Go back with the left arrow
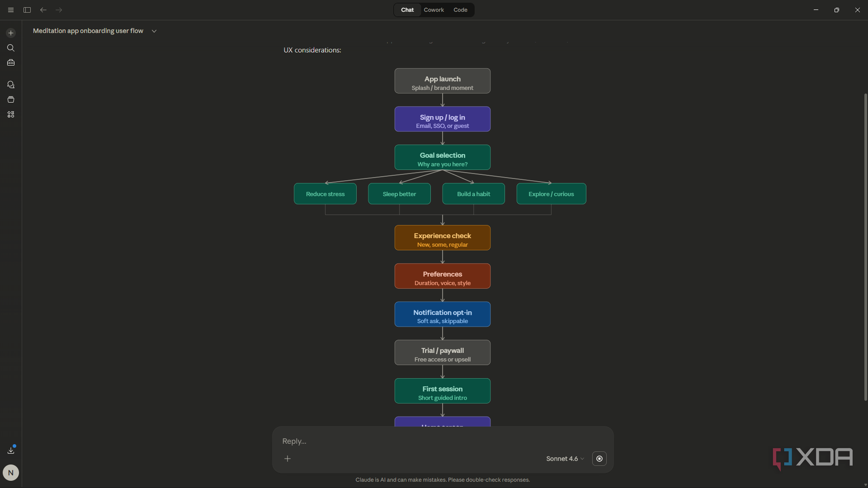This screenshot has width=868, height=488. 43,10
